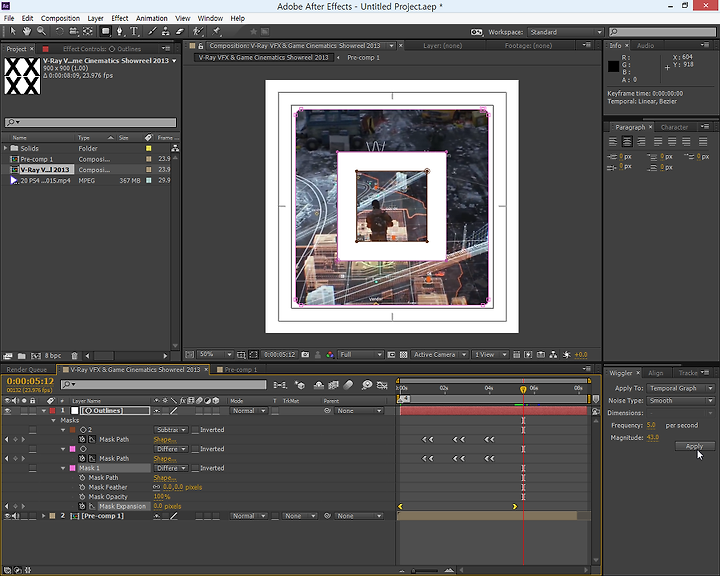Expand the Pre-comp 1 layer
Viewport: 720px width, 576px height.
click(x=44, y=516)
